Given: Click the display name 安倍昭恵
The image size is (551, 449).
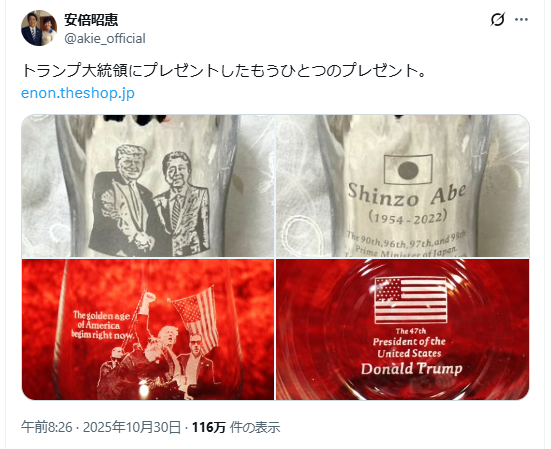Looking at the screenshot, I should [91, 20].
